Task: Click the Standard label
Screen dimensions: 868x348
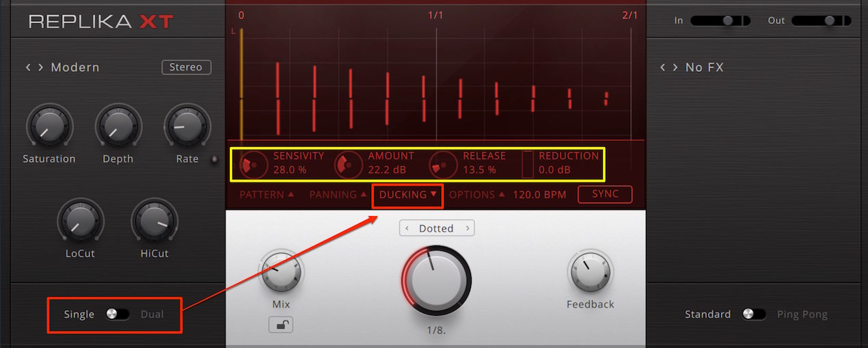Action: point(708,314)
